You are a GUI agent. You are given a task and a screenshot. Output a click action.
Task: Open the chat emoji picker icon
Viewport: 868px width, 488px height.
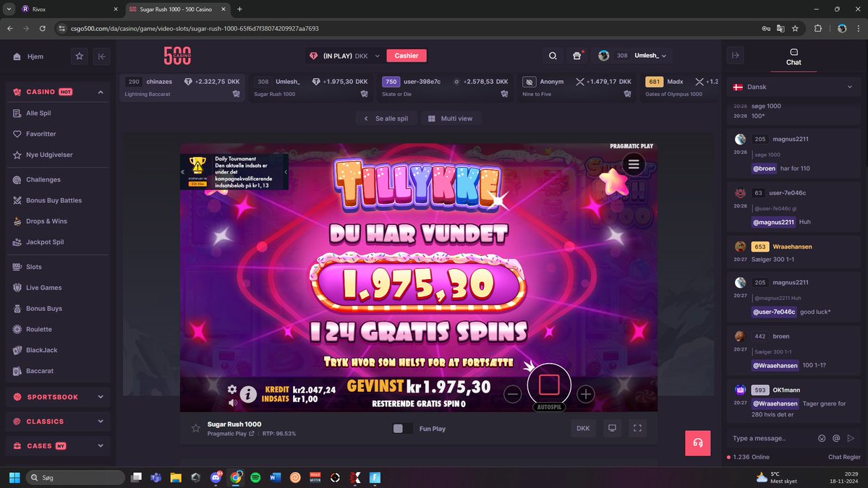pyautogui.click(x=822, y=438)
